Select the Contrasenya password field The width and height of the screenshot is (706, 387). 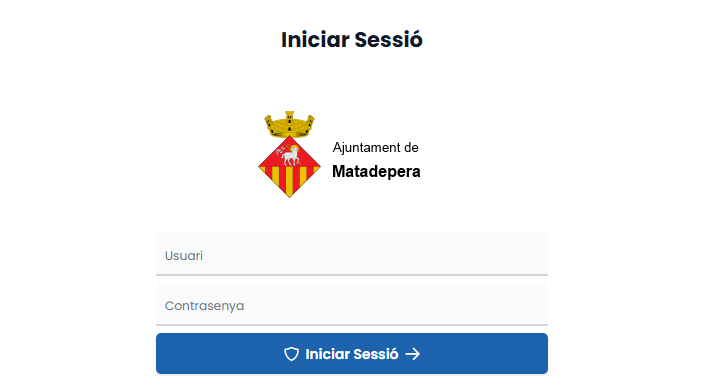(x=352, y=305)
